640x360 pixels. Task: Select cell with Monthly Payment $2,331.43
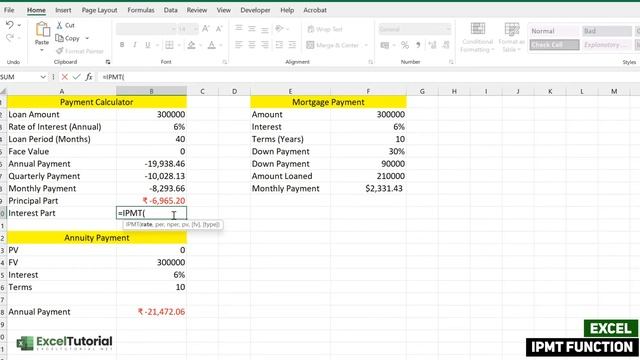[368, 189]
